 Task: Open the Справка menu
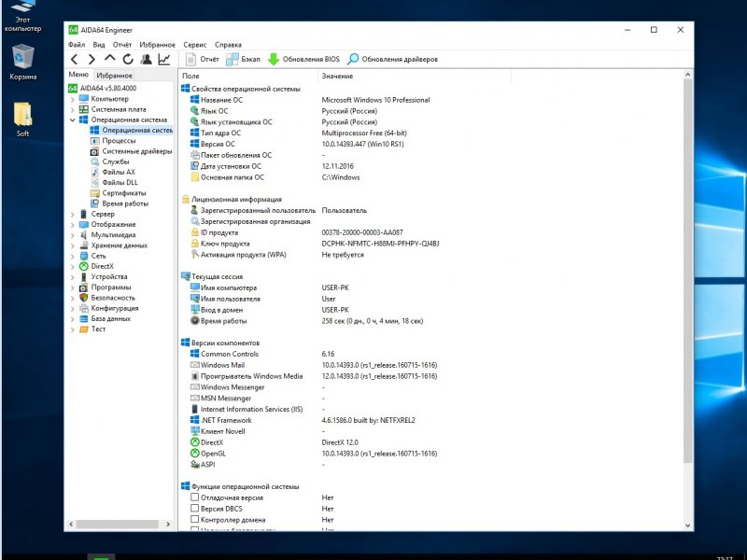228,45
